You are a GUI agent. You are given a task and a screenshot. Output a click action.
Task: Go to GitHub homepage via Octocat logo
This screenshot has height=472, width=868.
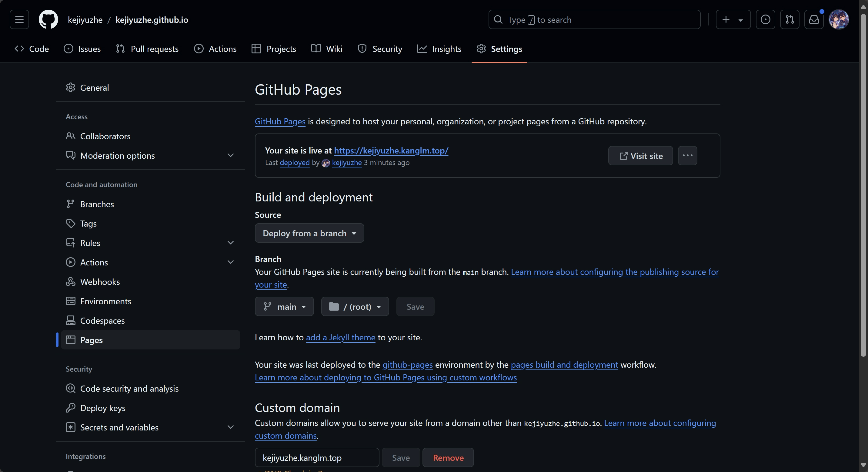(48, 19)
